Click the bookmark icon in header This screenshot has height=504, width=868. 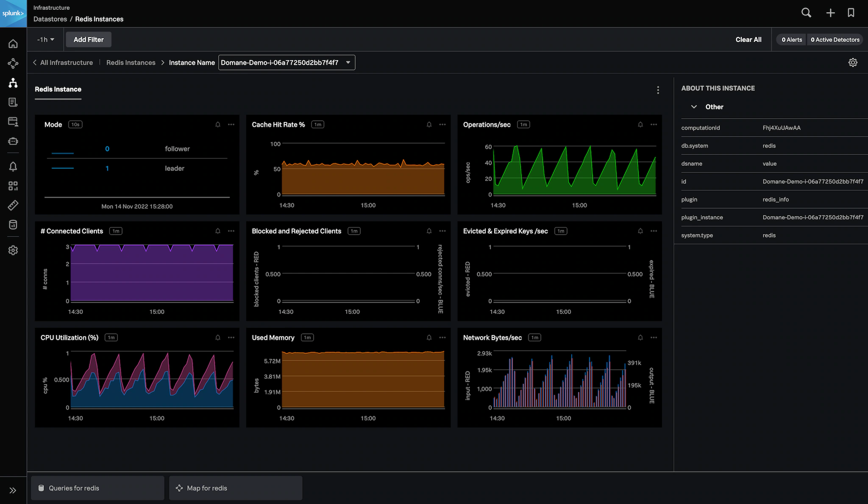851,13
